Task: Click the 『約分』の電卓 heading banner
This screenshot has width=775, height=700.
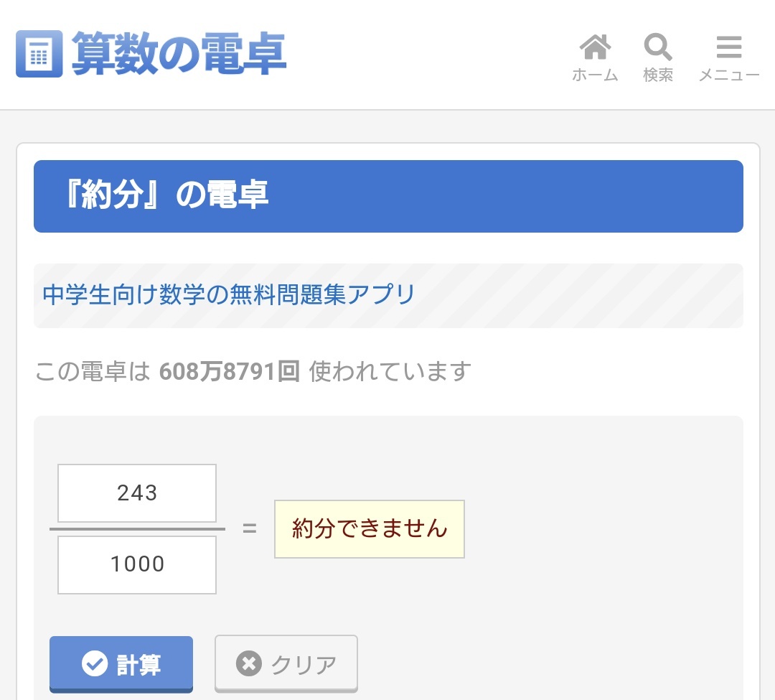Action: (x=388, y=196)
